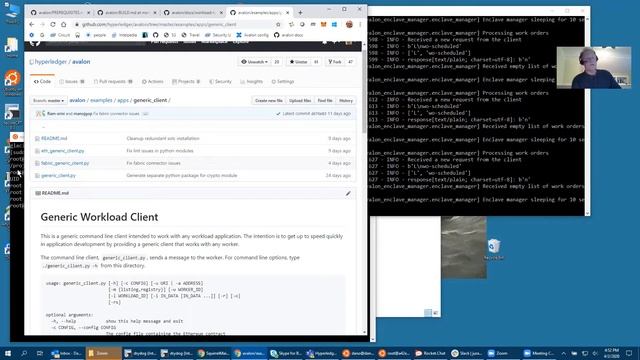Click the GitHub octocat logo in header
Screen dimensions: 640x360
[35, 42]
